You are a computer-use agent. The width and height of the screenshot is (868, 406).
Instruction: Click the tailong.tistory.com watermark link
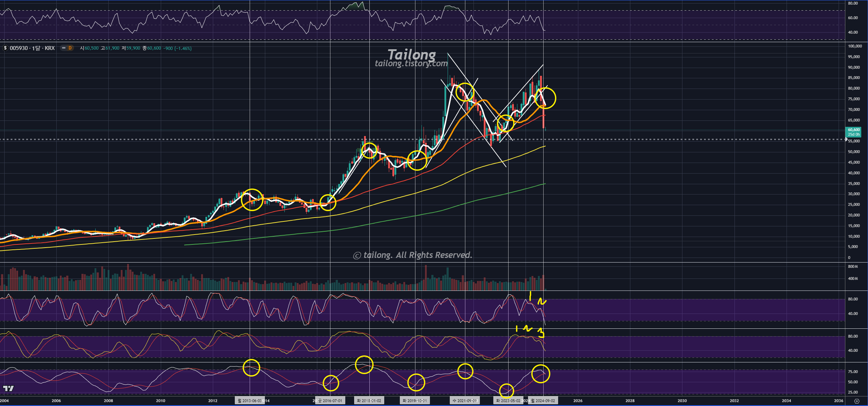point(411,63)
